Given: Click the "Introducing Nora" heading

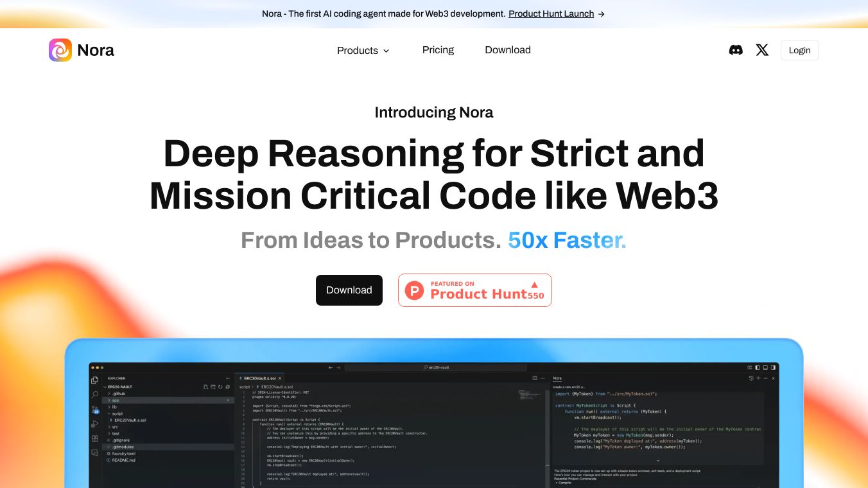Looking at the screenshot, I should [x=434, y=112].
